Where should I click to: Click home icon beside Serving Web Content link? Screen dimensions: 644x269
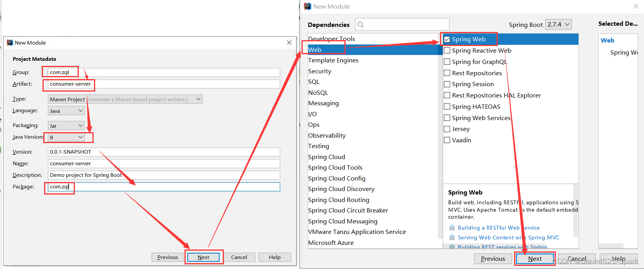point(452,237)
